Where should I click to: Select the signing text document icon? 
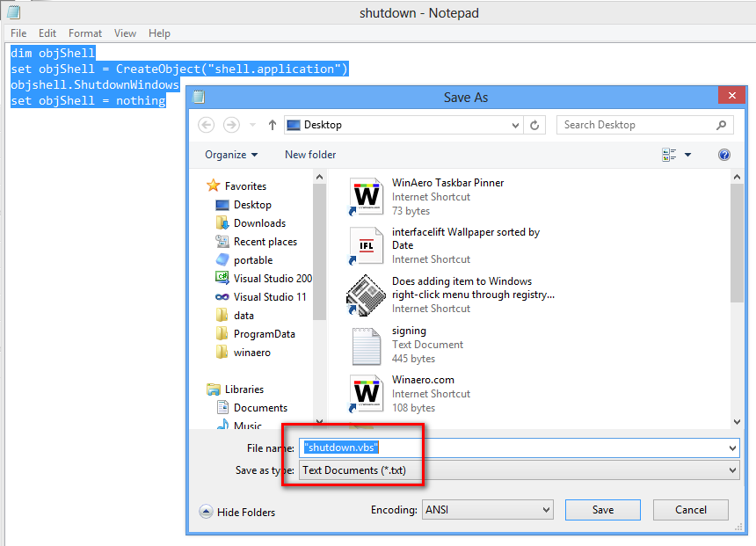coord(366,345)
